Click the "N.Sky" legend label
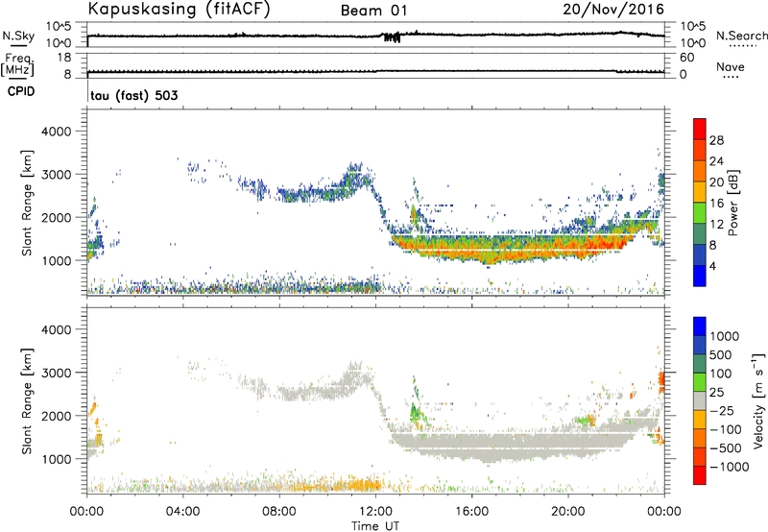The image size is (768, 532). click(18, 36)
